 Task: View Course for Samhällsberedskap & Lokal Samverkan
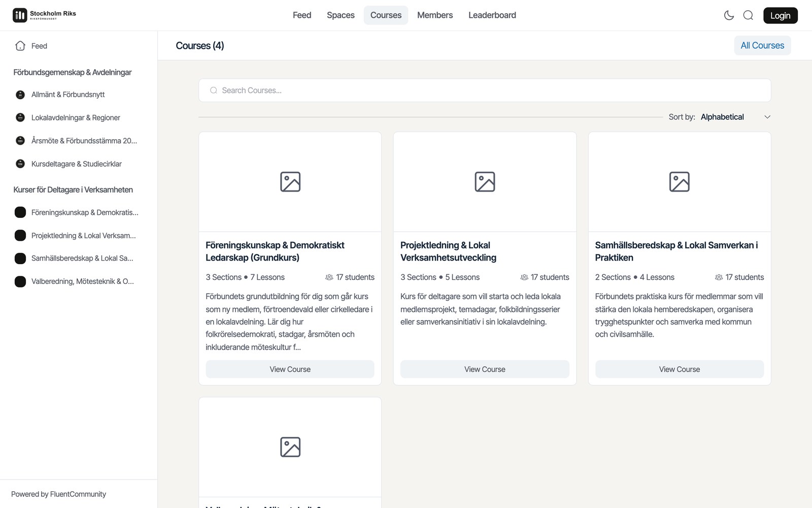click(680, 369)
